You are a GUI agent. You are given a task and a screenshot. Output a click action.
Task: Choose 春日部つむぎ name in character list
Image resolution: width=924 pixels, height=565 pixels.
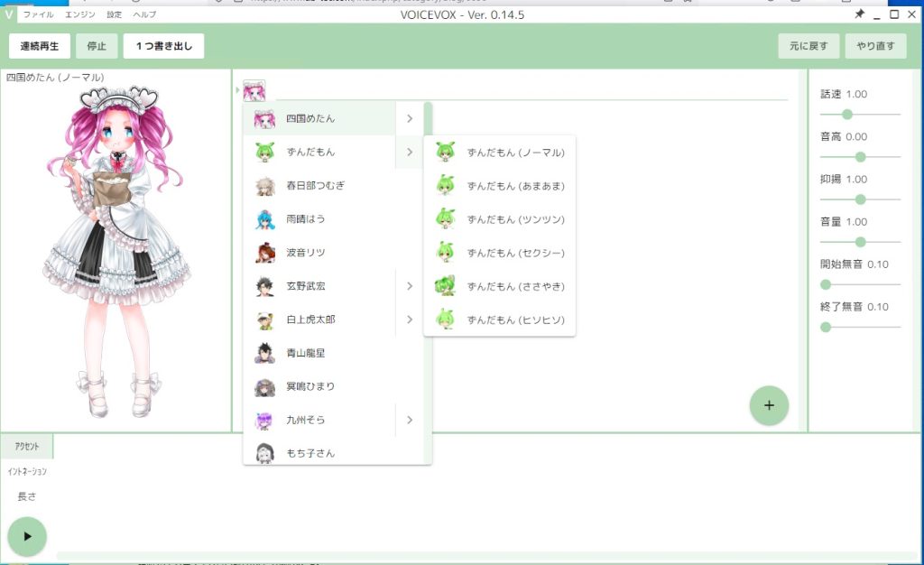(x=315, y=186)
